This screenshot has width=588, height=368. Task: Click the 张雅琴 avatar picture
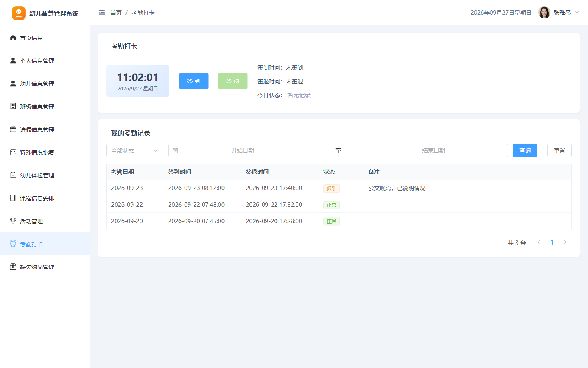(x=544, y=13)
